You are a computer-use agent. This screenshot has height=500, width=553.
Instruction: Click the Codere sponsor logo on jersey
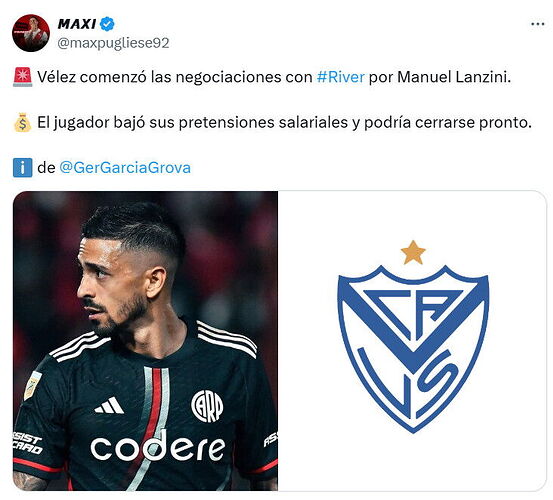point(158,447)
